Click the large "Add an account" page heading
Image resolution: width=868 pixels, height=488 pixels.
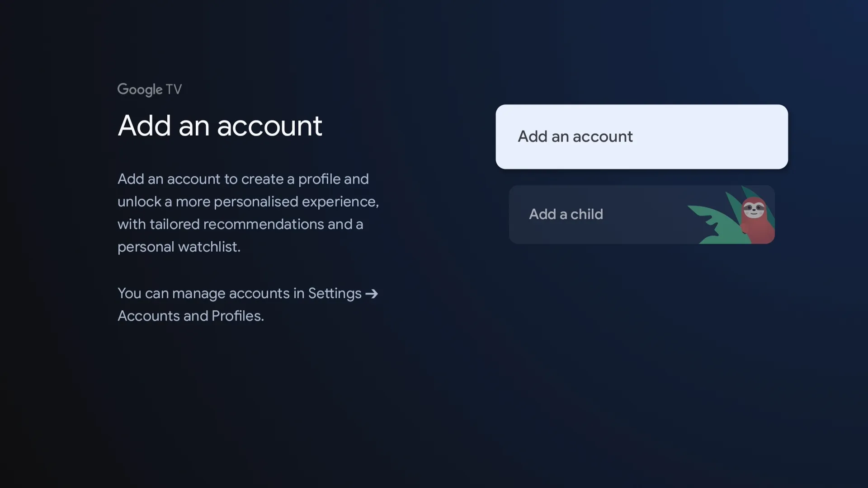point(220,126)
